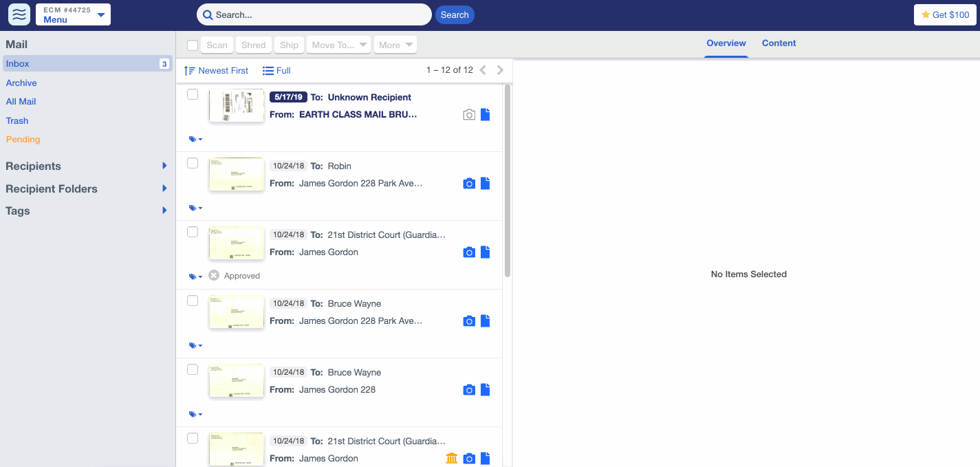Open tag dropdown under Bruce Wayne 228 Park Ave mail
The height and width of the screenshot is (467, 980).
pos(195,345)
